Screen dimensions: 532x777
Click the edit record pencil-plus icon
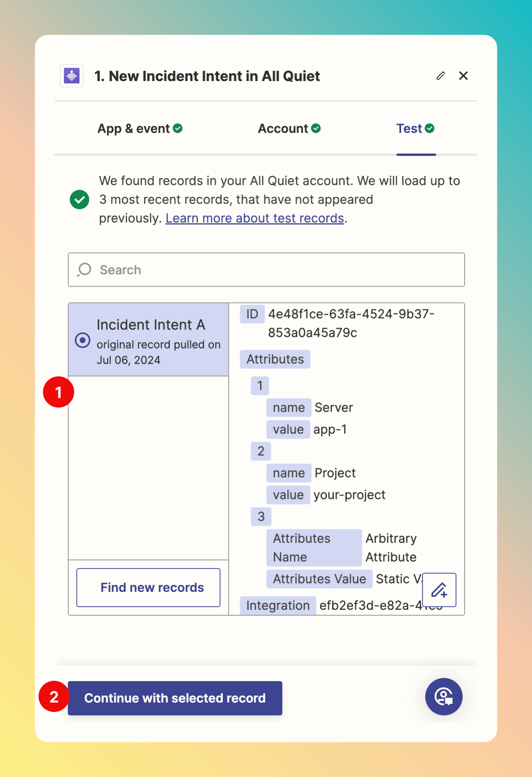(439, 590)
